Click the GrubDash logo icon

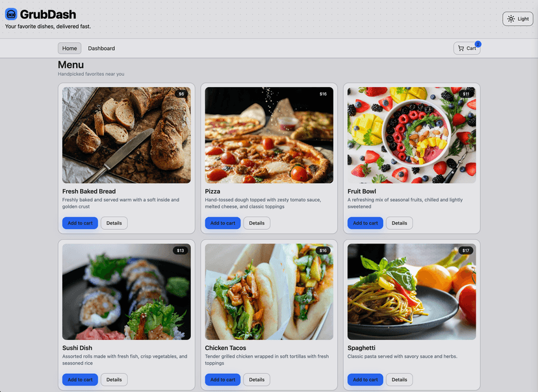click(x=11, y=14)
